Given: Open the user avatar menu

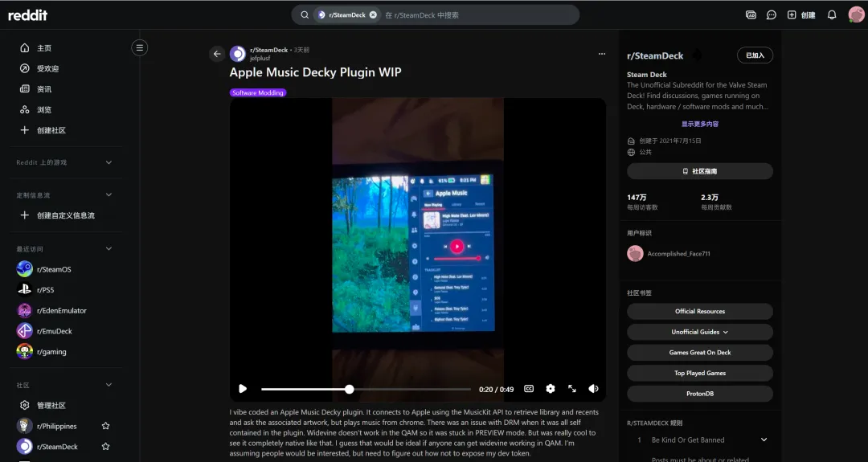Looking at the screenshot, I should pos(856,15).
